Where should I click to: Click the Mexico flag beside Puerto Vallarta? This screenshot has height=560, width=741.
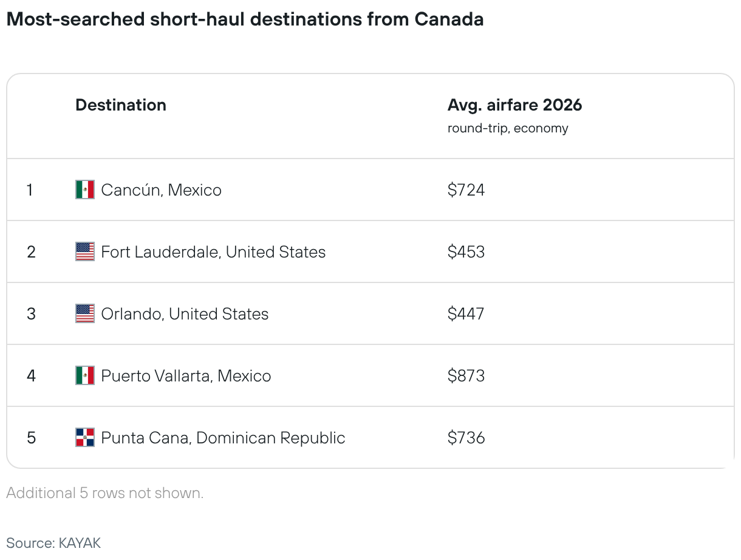(x=85, y=376)
